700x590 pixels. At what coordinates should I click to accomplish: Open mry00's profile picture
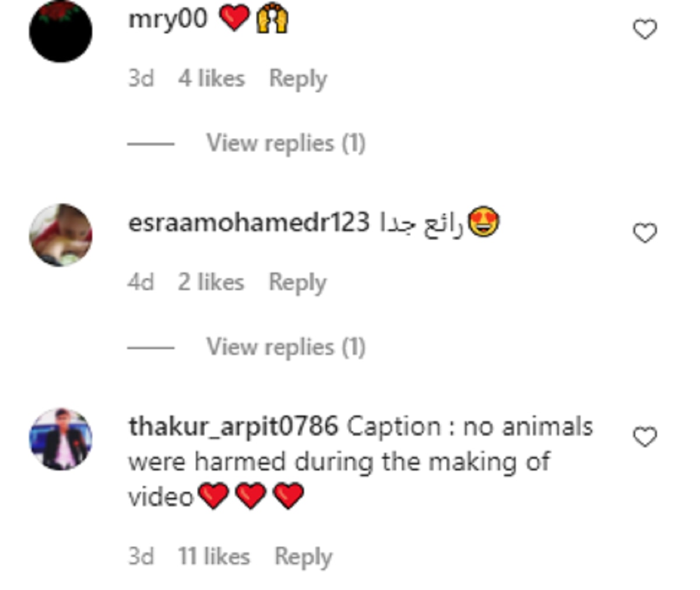(61, 31)
